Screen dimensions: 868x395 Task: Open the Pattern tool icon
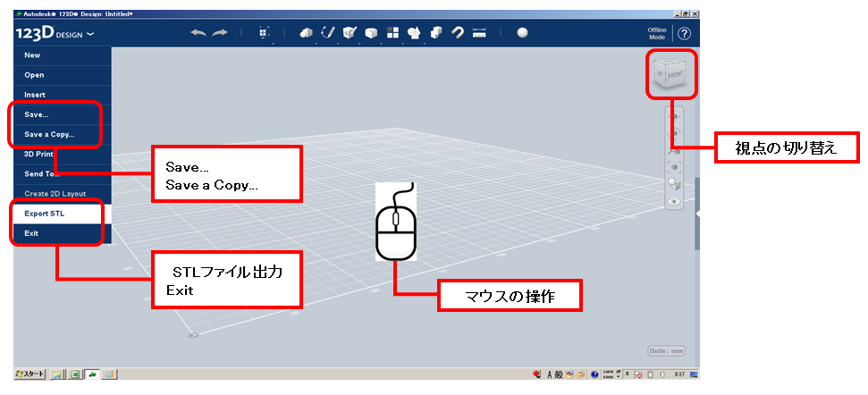(392, 33)
